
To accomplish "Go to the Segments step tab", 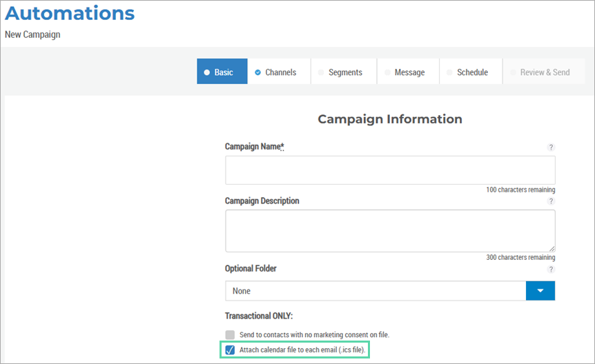I will coord(344,71).
